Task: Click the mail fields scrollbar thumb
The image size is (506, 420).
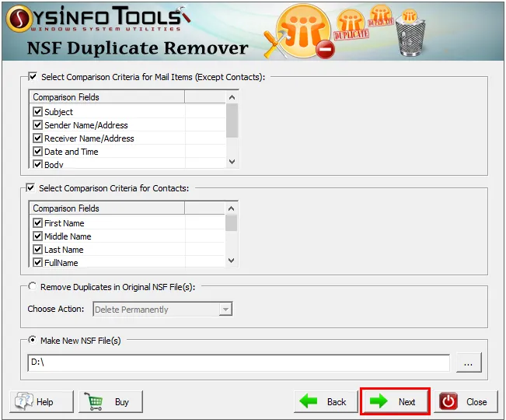Action: (232, 120)
